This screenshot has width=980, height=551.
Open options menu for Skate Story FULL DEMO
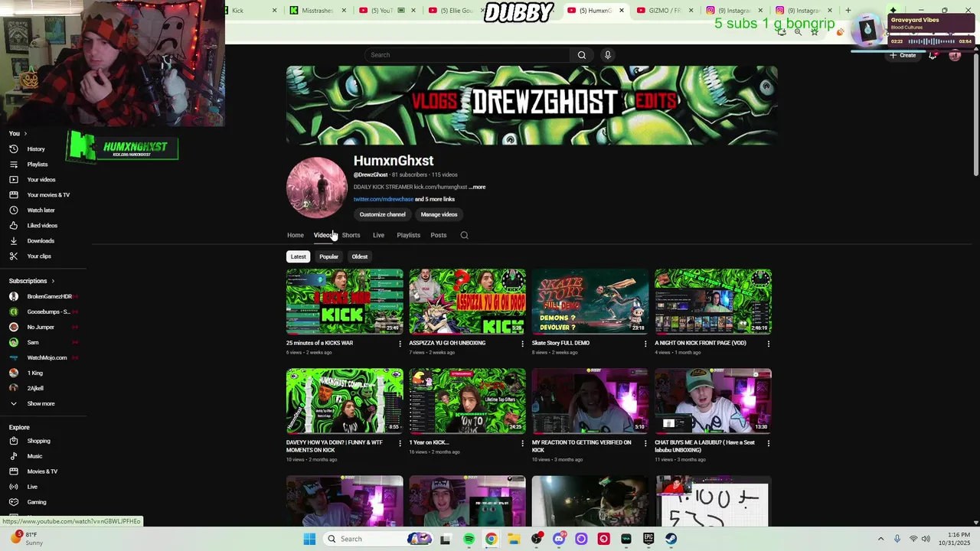pyautogui.click(x=645, y=344)
